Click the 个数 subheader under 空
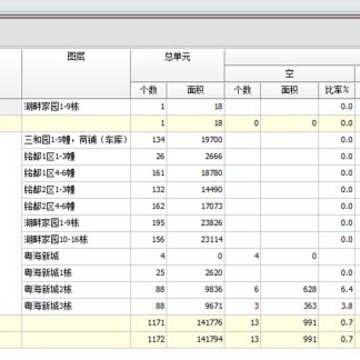This screenshot has width=360, height=360. (x=242, y=90)
